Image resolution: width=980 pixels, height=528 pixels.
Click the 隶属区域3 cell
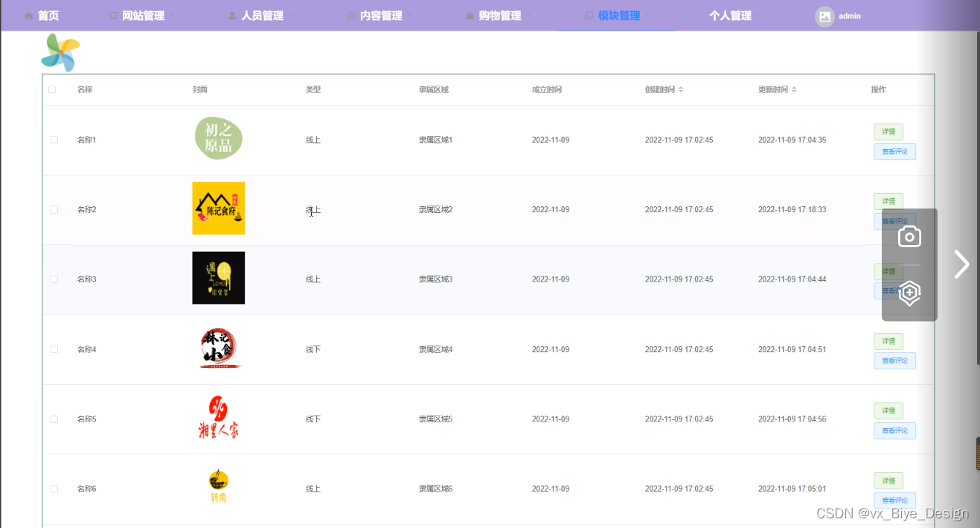click(435, 279)
